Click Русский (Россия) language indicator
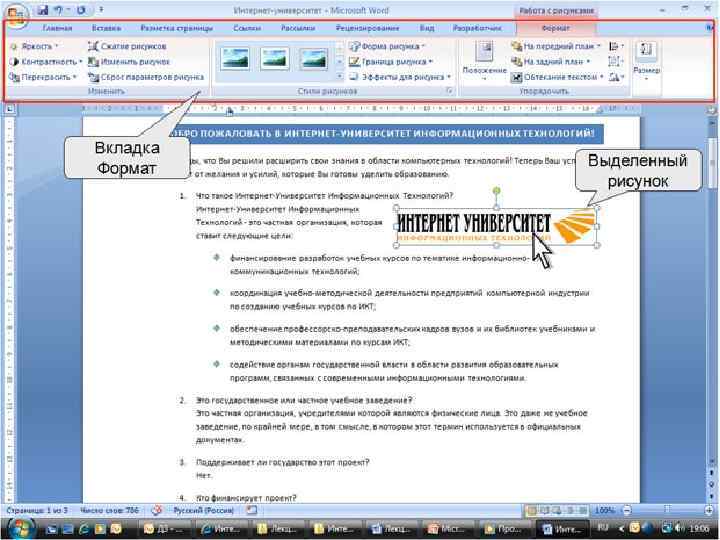 click(203, 510)
